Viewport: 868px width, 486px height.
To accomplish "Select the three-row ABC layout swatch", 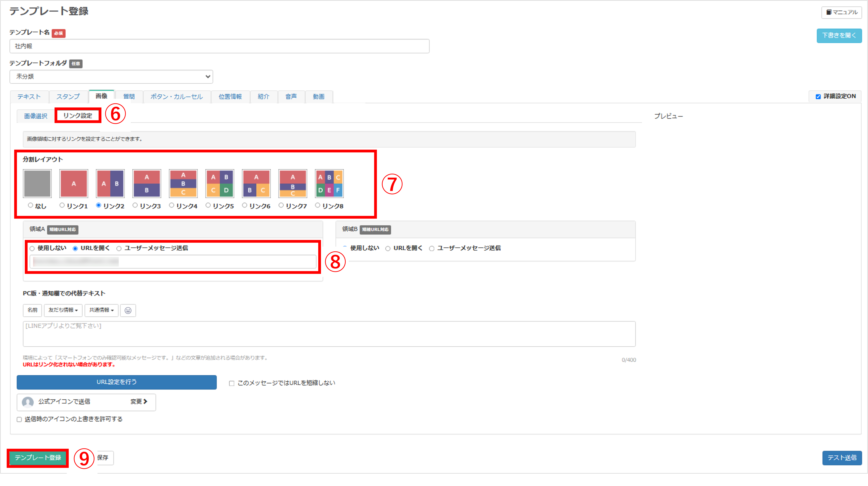I will (183, 184).
